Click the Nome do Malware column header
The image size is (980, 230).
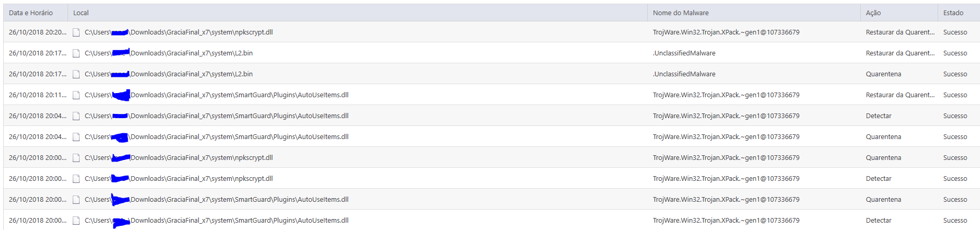pos(681,13)
